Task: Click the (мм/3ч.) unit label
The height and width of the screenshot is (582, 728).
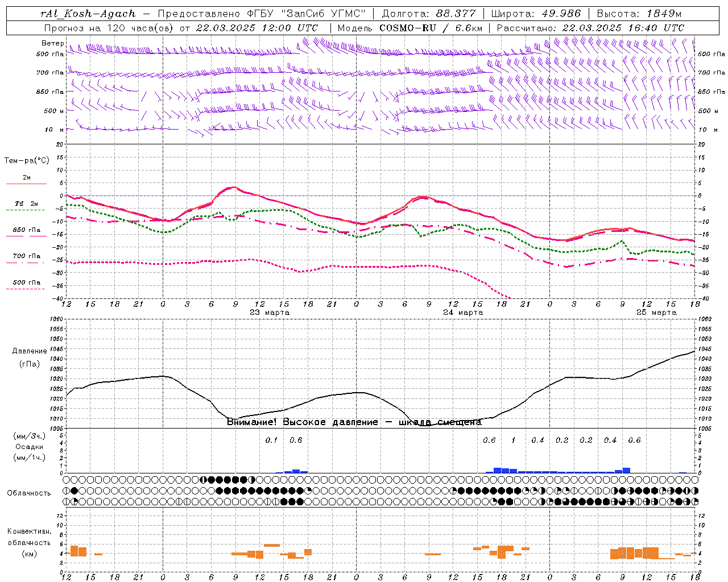Action: click(x=30, y=436)
